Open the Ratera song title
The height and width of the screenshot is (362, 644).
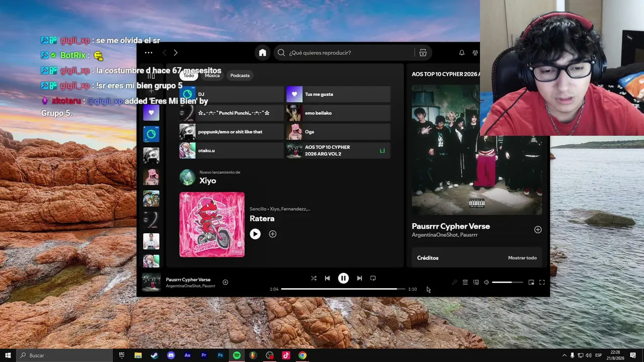click(262, 219)
